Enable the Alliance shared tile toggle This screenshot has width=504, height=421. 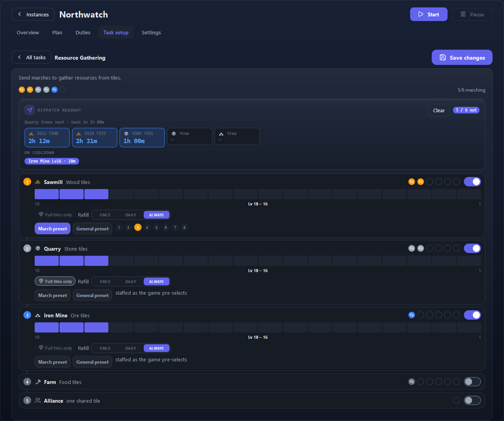[x=472, y=400]
